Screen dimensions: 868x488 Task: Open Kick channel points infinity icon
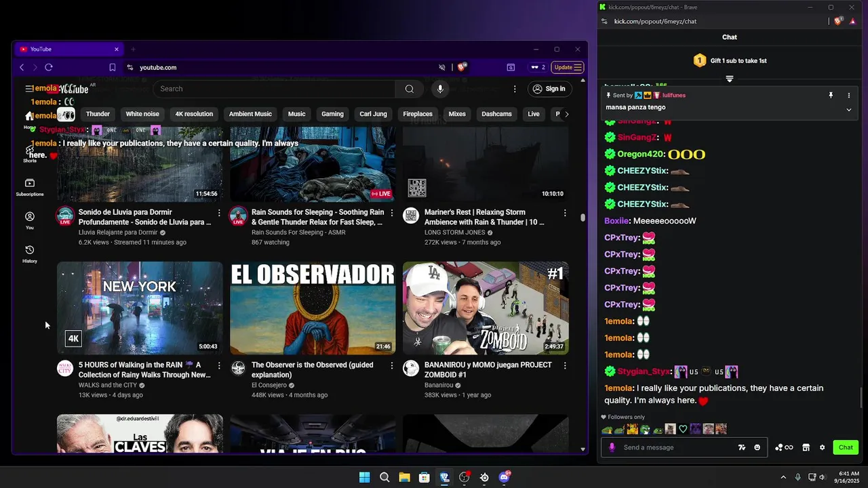pos(784,447)
